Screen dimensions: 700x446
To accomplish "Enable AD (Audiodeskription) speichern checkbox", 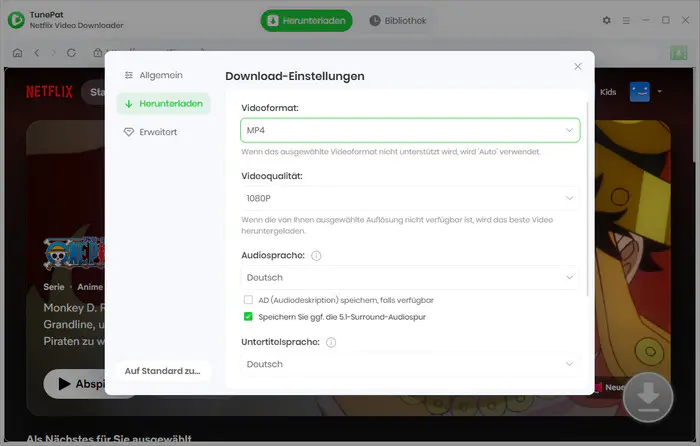I will (248, 300).
